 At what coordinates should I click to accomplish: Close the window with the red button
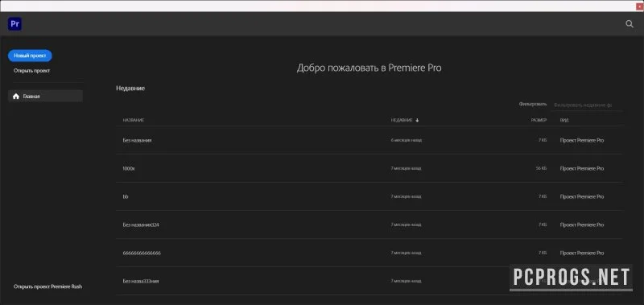pyautogui.click(x=640, y=6)
